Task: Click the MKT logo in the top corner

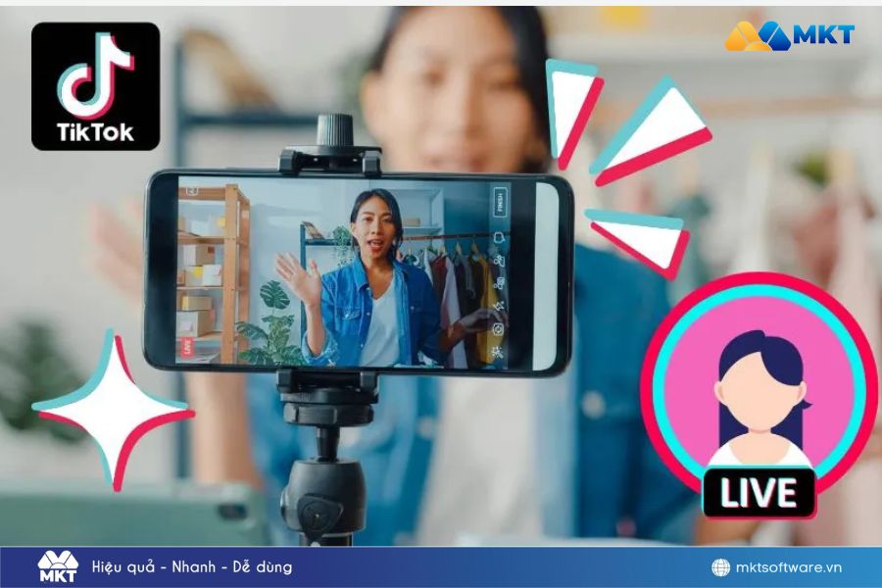Action: click(790, 34)
